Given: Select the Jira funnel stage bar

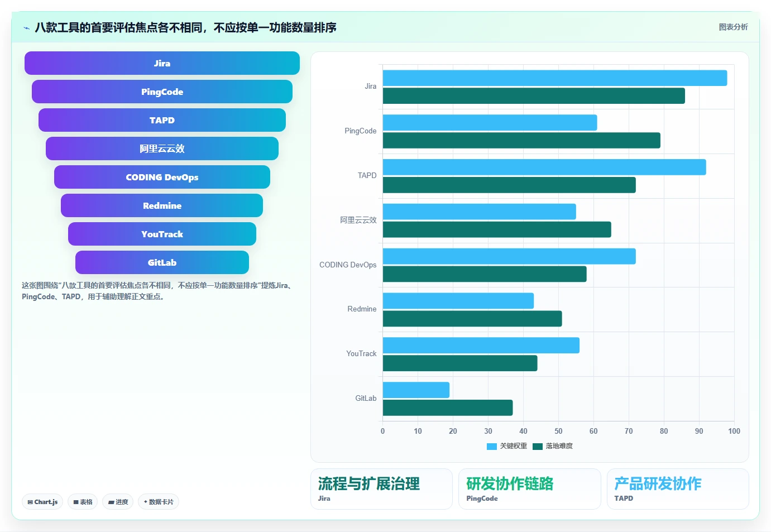Looking at the screenshot, I should coord(162,63).
